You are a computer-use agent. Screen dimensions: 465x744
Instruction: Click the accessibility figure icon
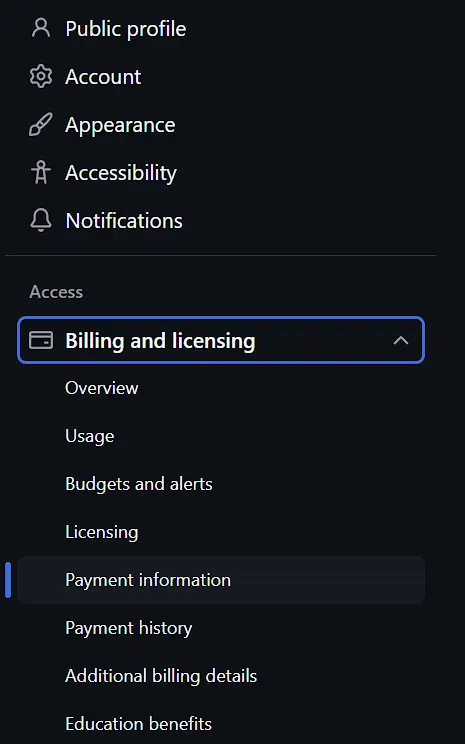[x=41, y=172]
